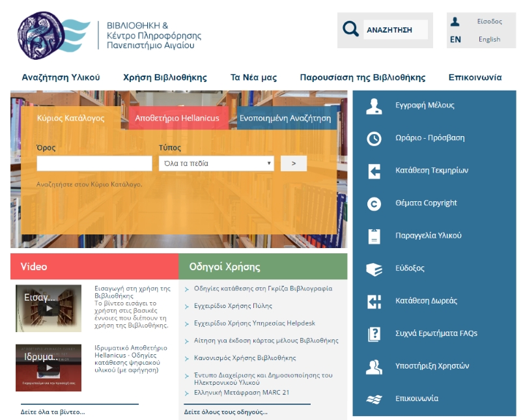Click the Εγγραφή Μέλους member icon
Screen dimensions: 521x420
click(374, 105)
